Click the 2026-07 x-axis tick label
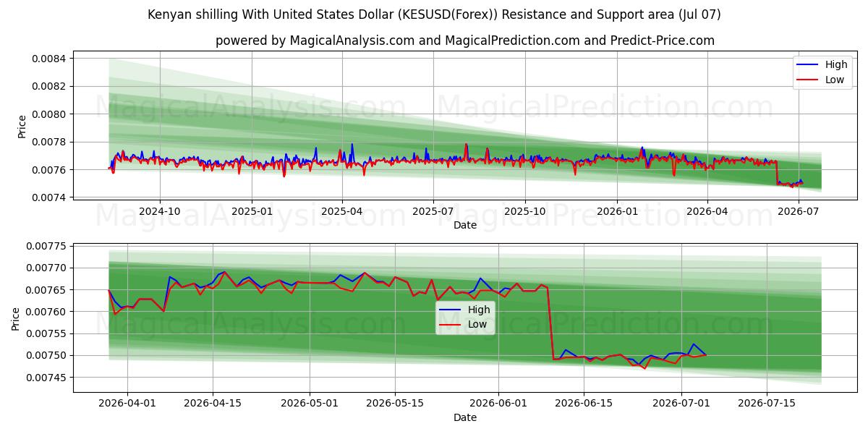 (x=798, y=211)
